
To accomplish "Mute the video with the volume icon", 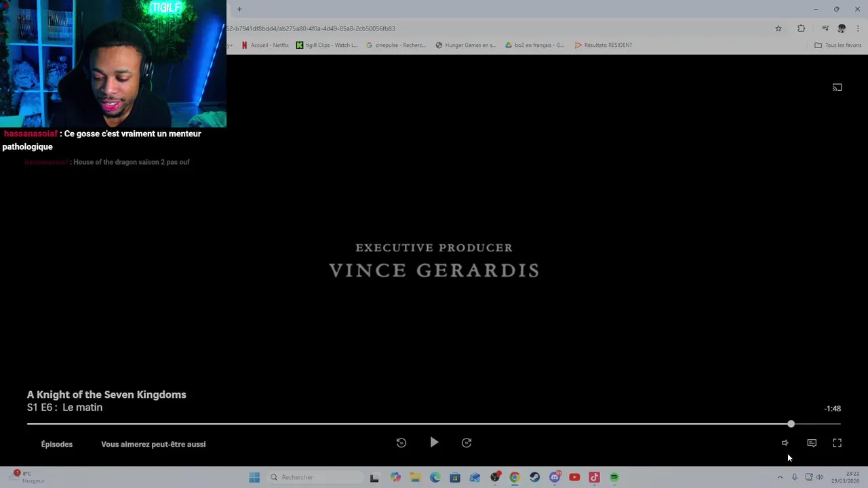I will (785, 443).
